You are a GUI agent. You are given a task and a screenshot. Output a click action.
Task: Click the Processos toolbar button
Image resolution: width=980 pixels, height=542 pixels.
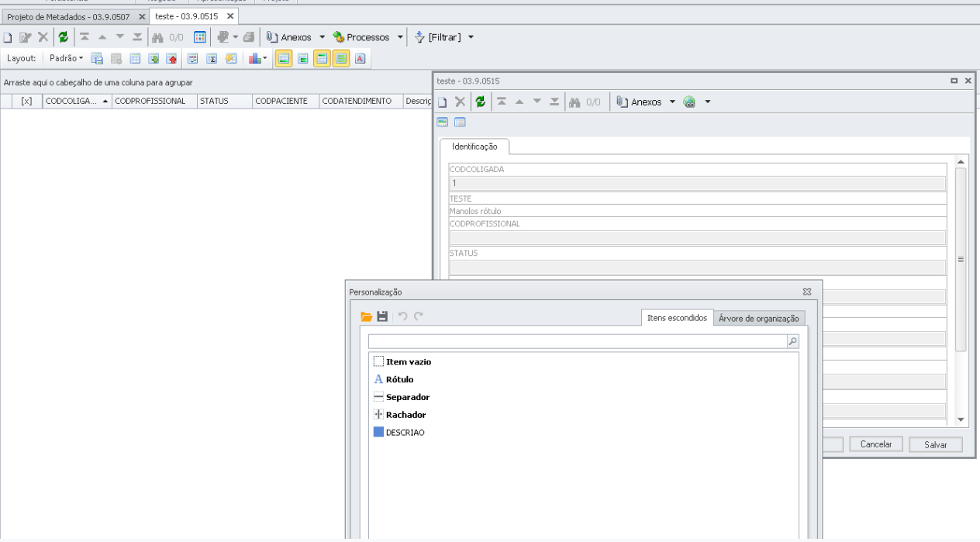[362, 37]
